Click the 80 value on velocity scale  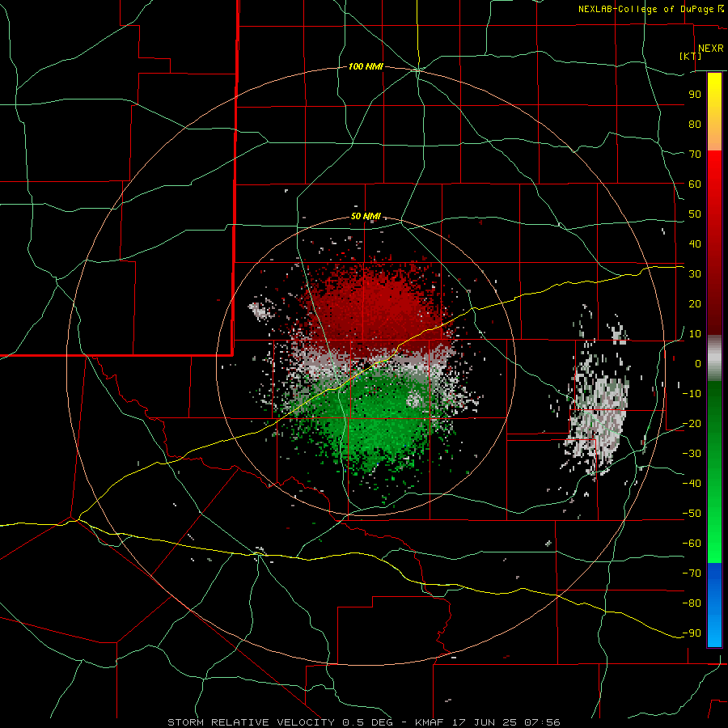click(x=695, y=124)
